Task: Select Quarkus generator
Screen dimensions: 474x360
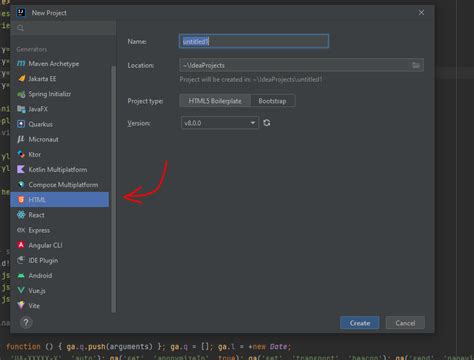Action: tap(59, 124)
